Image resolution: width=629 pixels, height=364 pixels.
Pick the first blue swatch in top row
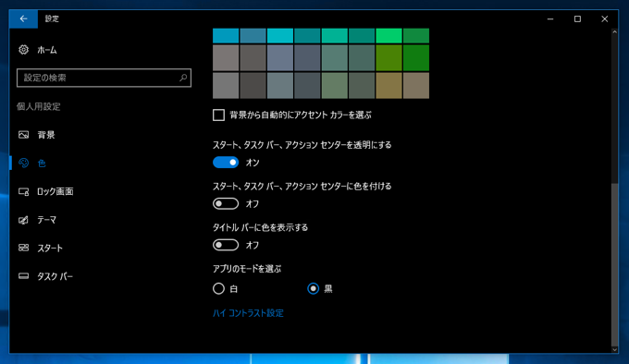pyautogui.click(x=226, y=36)
